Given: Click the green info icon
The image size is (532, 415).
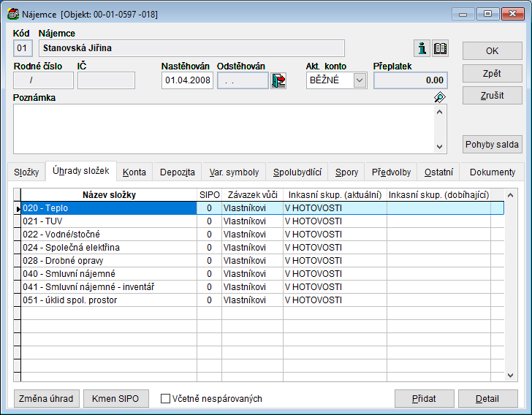Looking at the screenshot, I should point(422,48).
